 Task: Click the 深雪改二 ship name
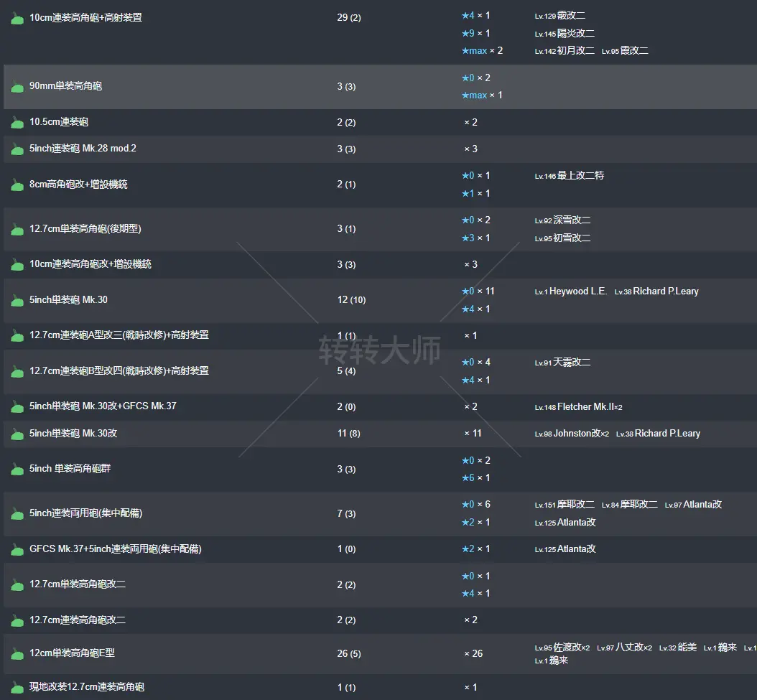[572, 220]
